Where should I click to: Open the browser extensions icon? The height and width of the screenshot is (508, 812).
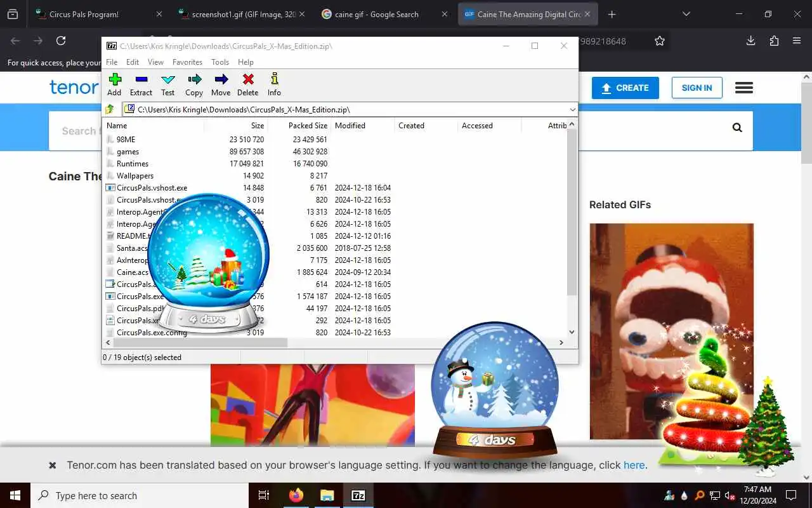click(x=774, y=41)
